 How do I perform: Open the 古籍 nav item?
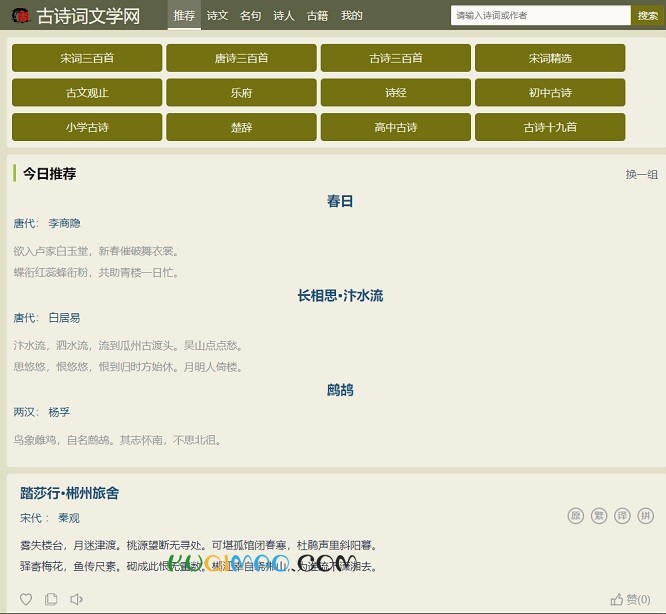317,16
